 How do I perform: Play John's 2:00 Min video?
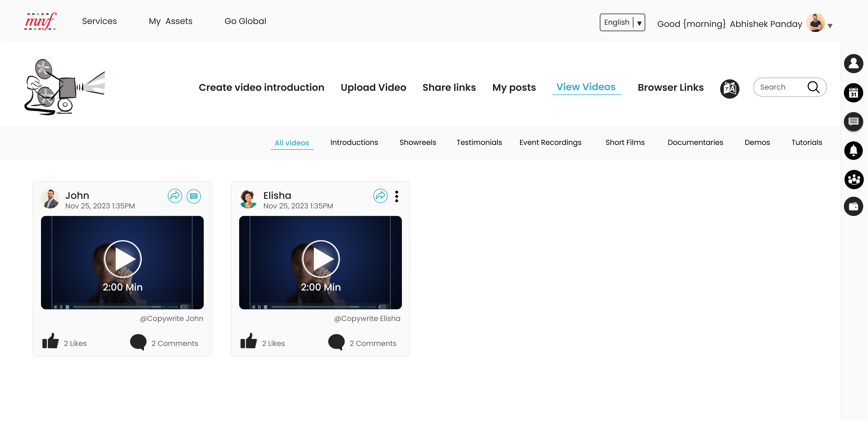tap(123, 259)
